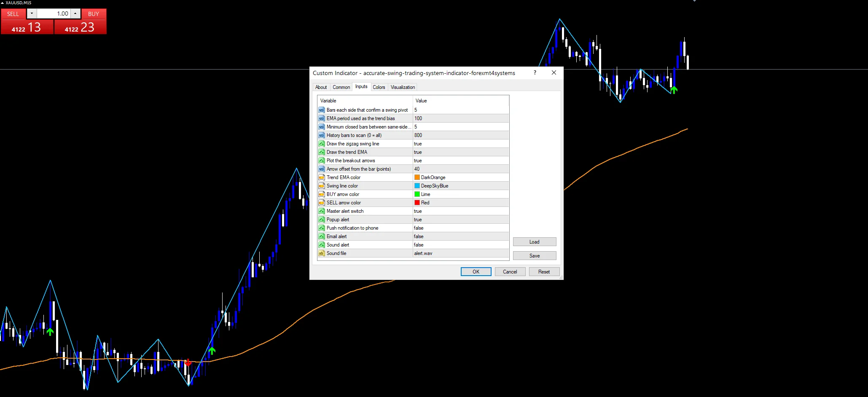868x397 pixels.
Task: Click the SELL one-click trading button
Action: pyautogui.click(x=13, y=14)
